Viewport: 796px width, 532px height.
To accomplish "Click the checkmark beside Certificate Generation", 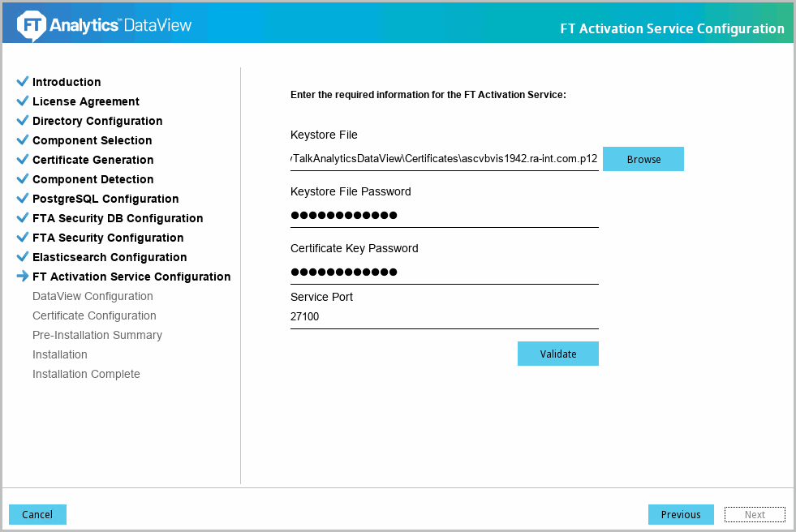I will [23, 160].
